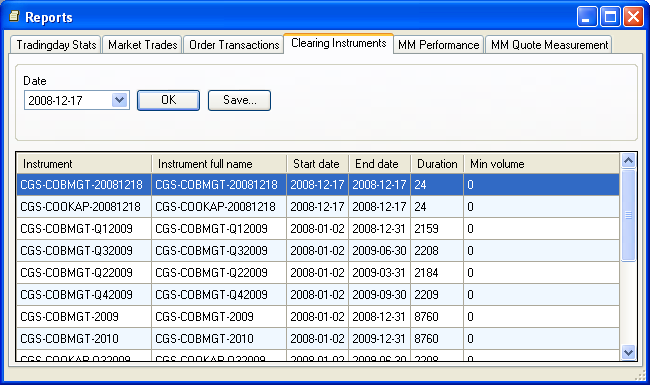The height and width of the screenshot is (385, 650).
Task: Click the Min volume column header
Action: pos(541,164)
